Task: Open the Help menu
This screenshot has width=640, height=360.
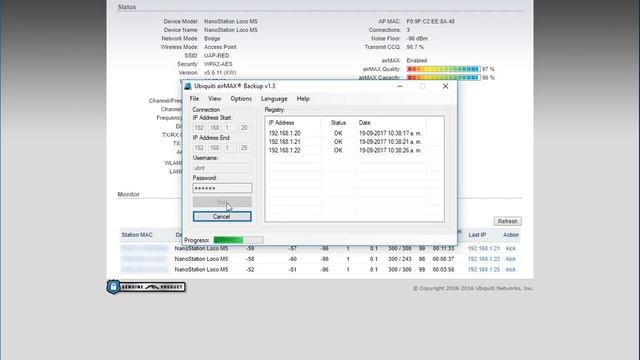Action: [303, 99]
